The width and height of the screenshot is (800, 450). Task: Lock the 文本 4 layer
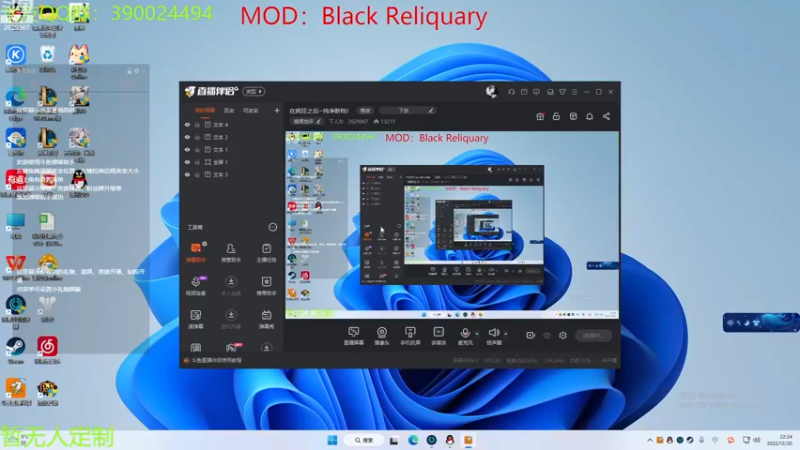(197, 124)
